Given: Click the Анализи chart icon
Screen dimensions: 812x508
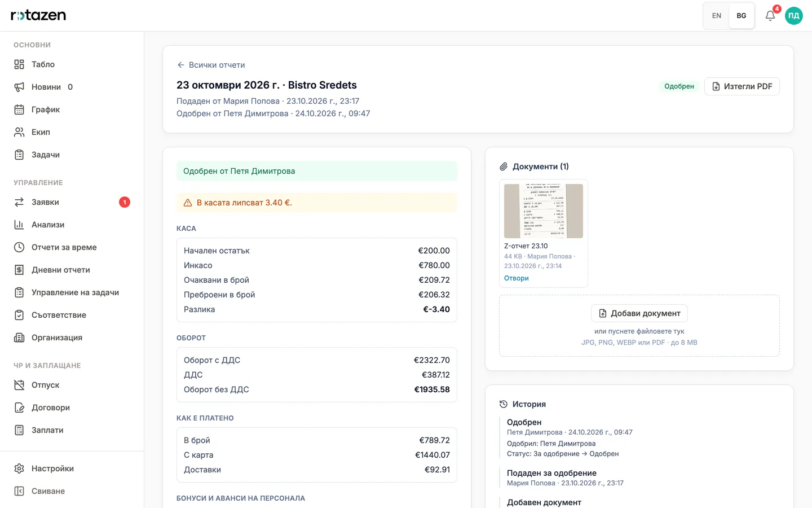Looking at the screenshot, I should tap(19, 225).
